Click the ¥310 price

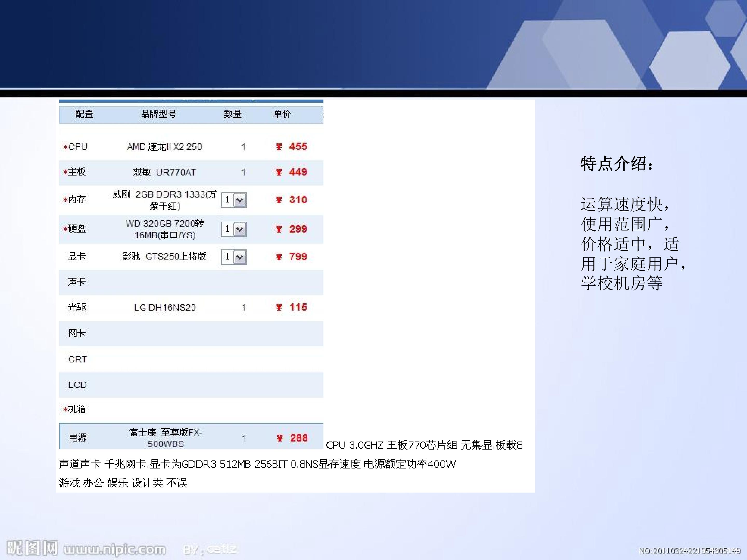pos(292,200)
